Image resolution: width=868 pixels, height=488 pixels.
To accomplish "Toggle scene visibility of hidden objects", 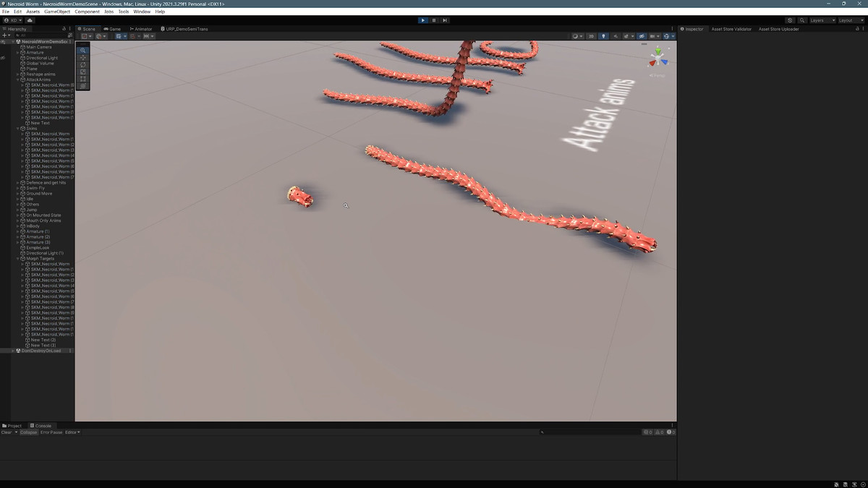I will [642, 36].
